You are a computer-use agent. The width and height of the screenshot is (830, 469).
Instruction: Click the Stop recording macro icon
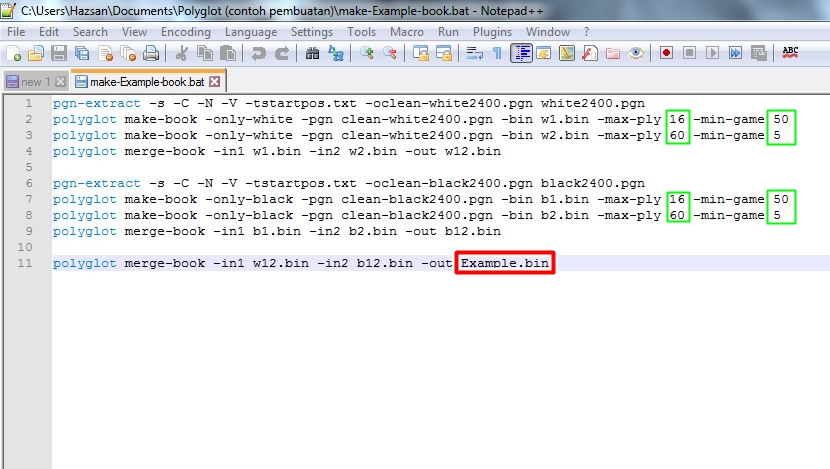pos(689,53)
